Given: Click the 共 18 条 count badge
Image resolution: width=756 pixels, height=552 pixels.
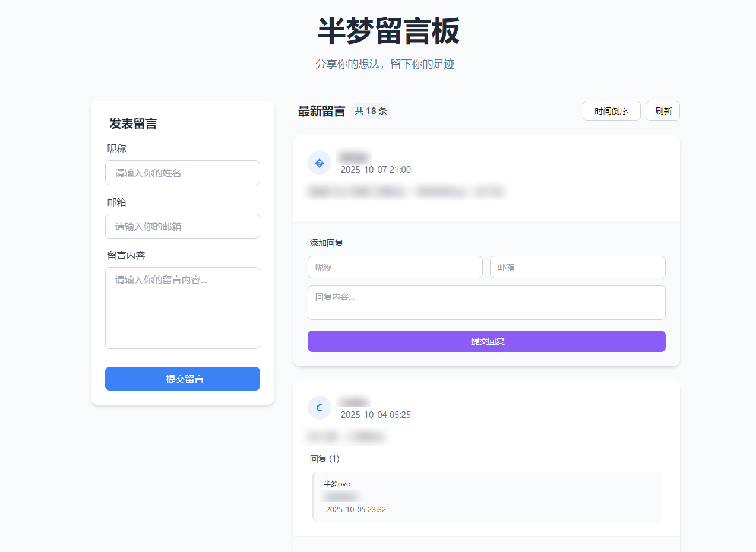Looking at the screenshot, I should (371, 111).
